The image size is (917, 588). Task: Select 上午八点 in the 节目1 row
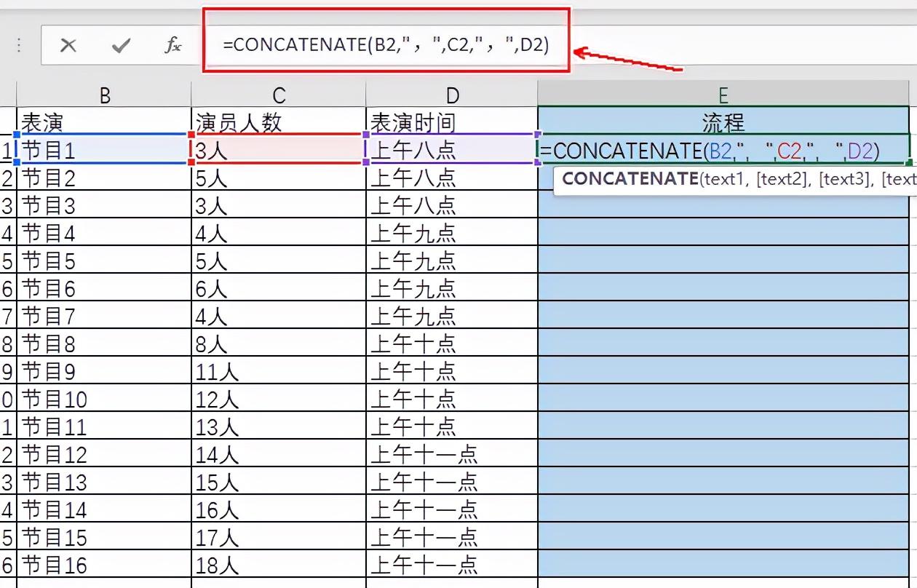[x=452, y=149]
